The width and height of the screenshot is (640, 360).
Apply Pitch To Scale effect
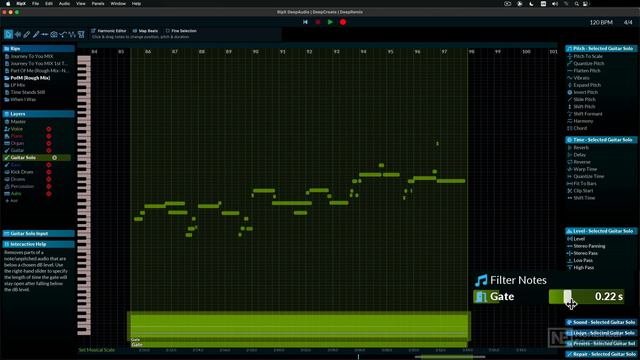[588, 56]
